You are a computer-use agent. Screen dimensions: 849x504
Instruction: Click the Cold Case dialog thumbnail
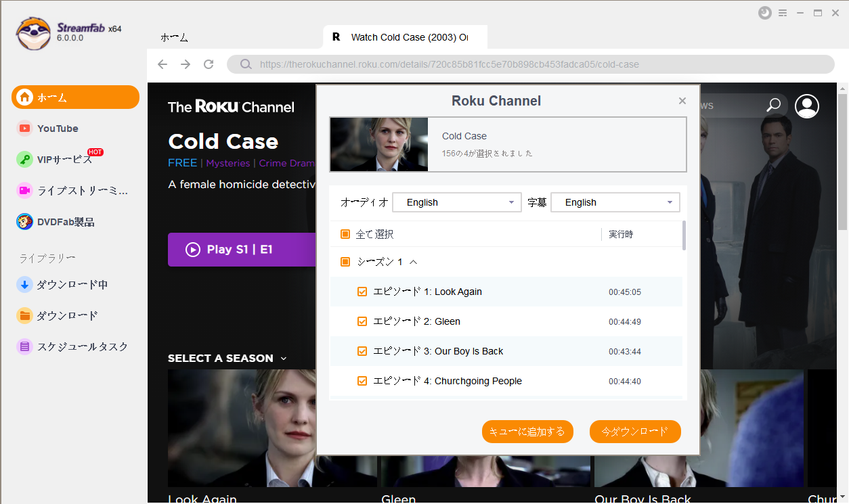click(x=379, y=144)
